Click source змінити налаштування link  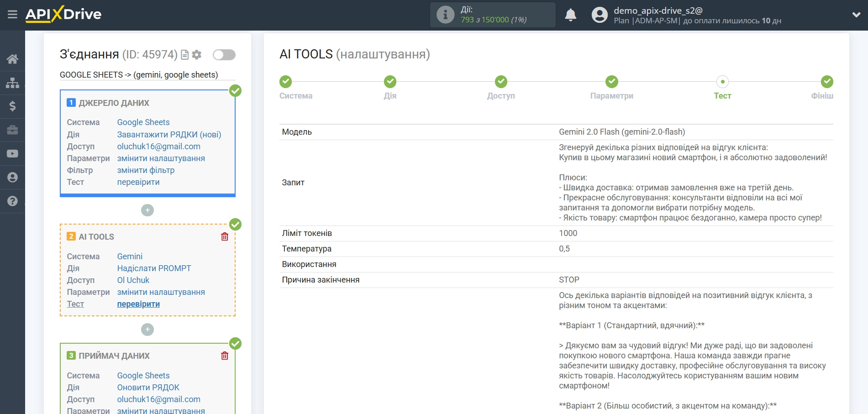[x=161, y=158]
